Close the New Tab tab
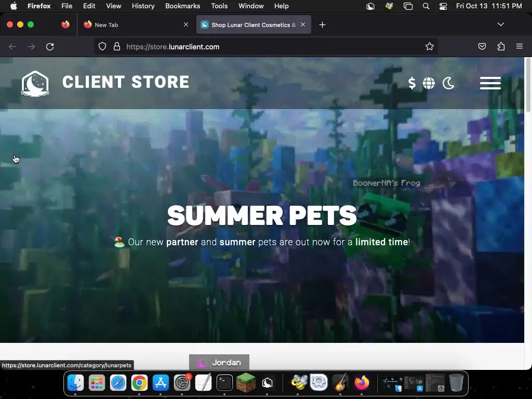The image size is (532, 399). (x=186, y=24)
